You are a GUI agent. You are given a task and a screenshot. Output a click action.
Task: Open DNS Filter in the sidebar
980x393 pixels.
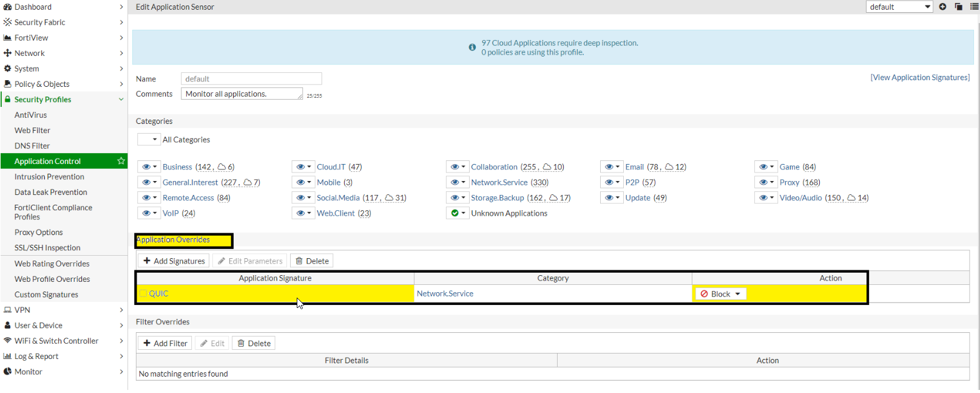tap(32, 146)
